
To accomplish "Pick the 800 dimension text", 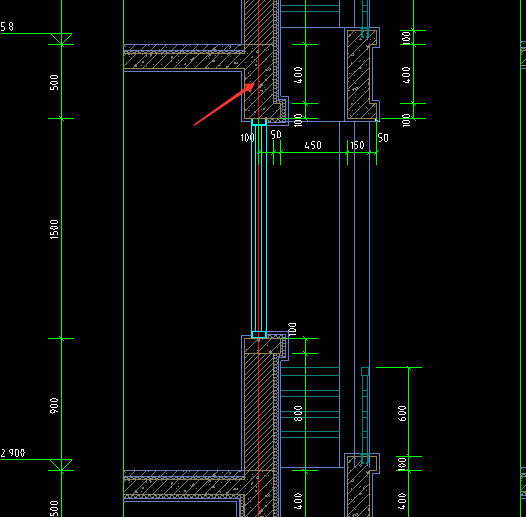I will pos(298,413).
